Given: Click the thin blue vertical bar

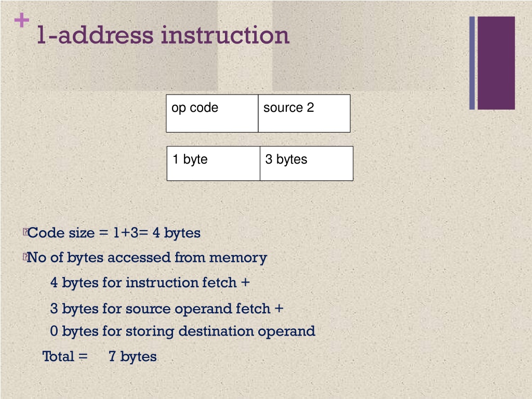Looking at the screenshot, I should 472,63.
